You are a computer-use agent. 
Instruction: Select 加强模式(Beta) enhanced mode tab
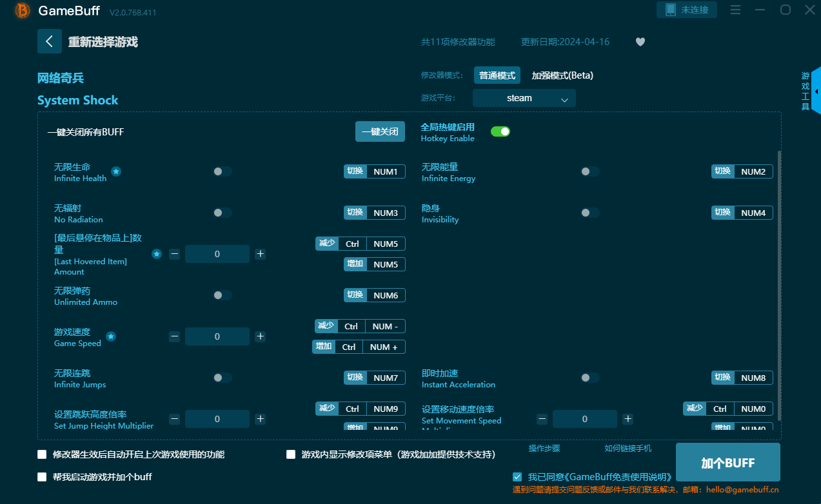pyautogui.click(x=562, y=75)
